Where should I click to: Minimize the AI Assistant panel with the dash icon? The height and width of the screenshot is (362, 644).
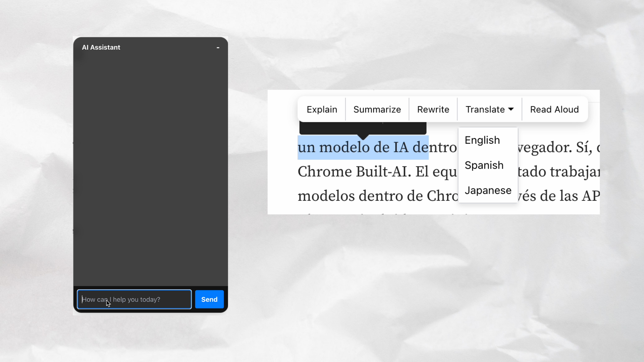click(218, 48)
